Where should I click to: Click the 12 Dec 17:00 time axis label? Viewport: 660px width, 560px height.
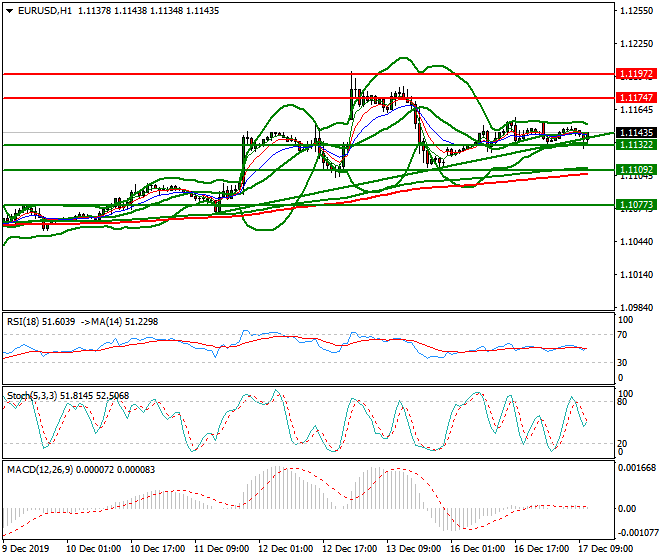pos(350,549)
